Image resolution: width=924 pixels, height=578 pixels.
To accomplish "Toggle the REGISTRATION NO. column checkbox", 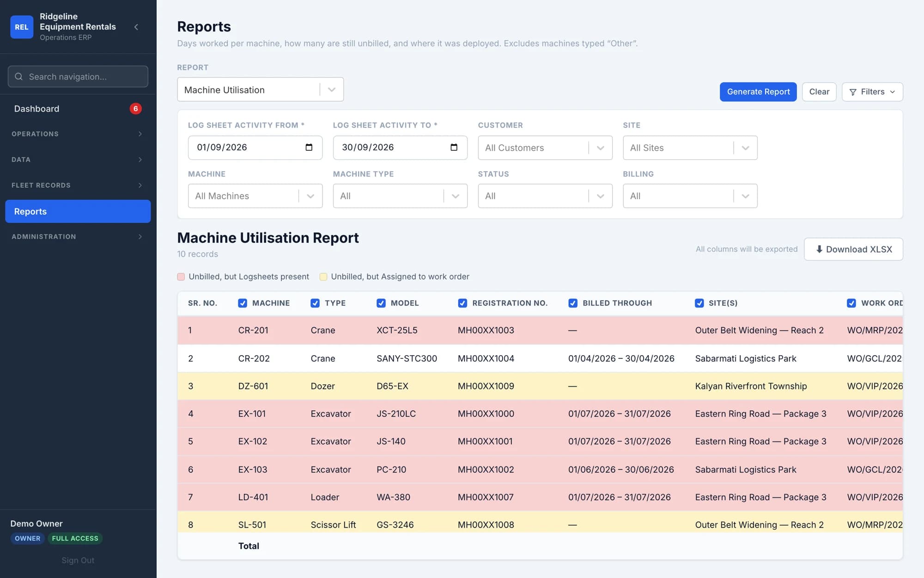I will pyautogui.click(x=462, y=303).
